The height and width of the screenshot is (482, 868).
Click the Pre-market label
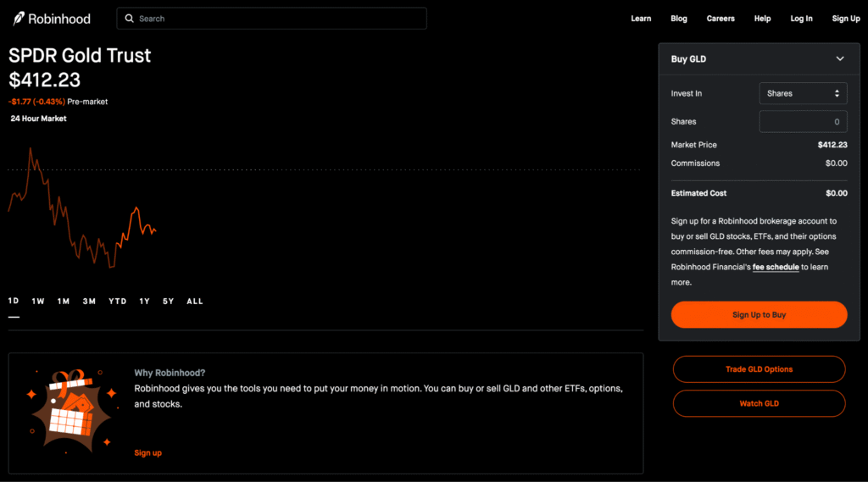[87, 102]
